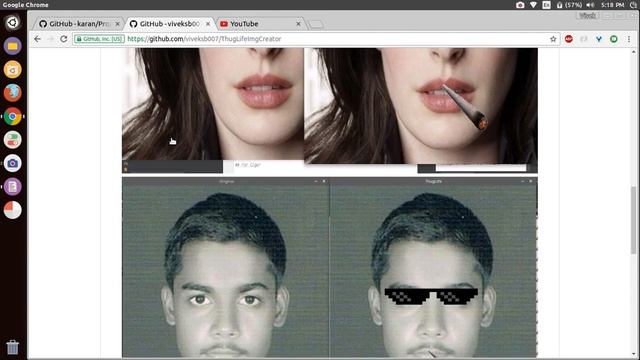
Task: Click the grey extension icon beside AdBlock
Action: click(x=584, y=39)
